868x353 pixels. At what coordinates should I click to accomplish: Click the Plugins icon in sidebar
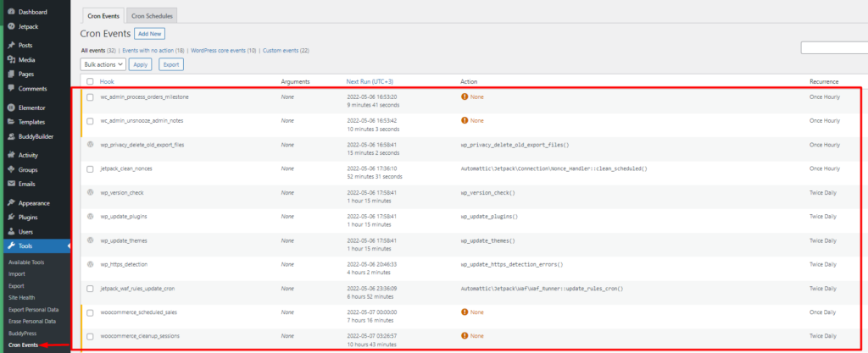[10, 217]
